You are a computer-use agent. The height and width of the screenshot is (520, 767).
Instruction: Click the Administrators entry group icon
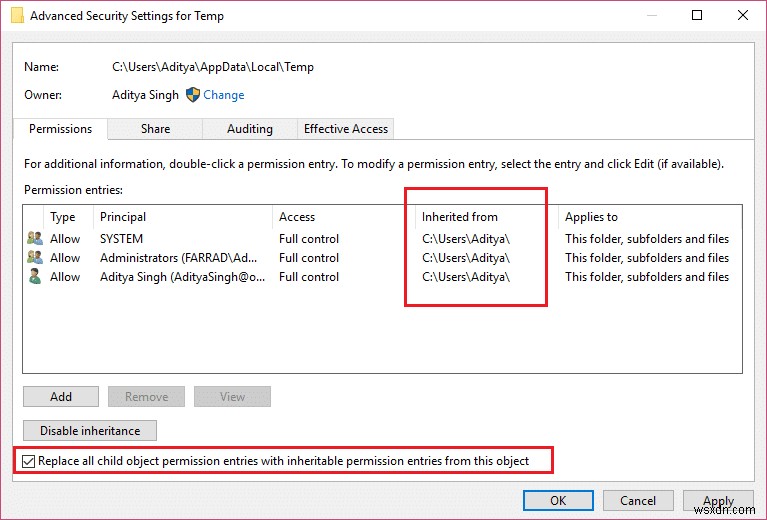[35, 258]
